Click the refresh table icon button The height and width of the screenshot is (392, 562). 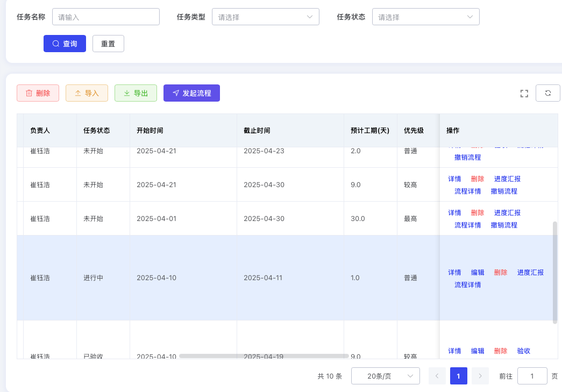pyautogui.click(x=547, y=93)
